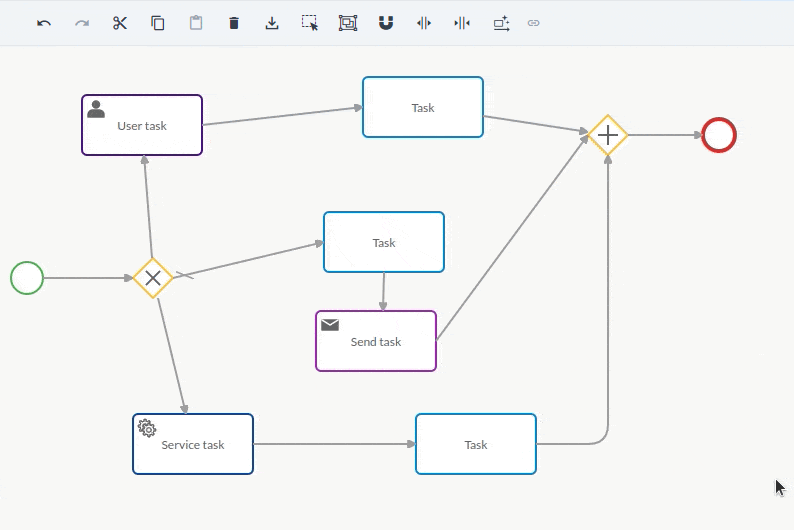Delete selected element with trash icon
794x530 pixels.
click(234, 23)
